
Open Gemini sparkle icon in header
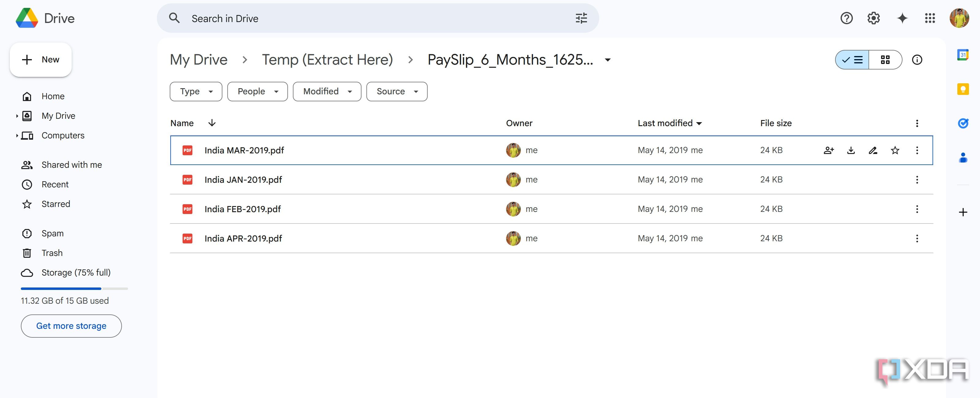pyautogui.click(x=902, y=18)
